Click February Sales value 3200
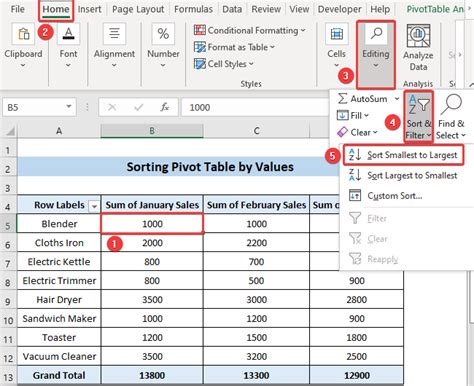 pos(256,356)
